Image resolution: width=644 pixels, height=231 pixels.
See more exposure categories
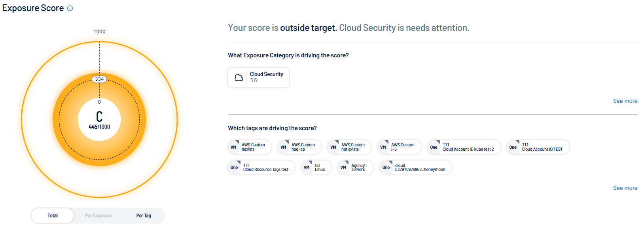point(625,101)
